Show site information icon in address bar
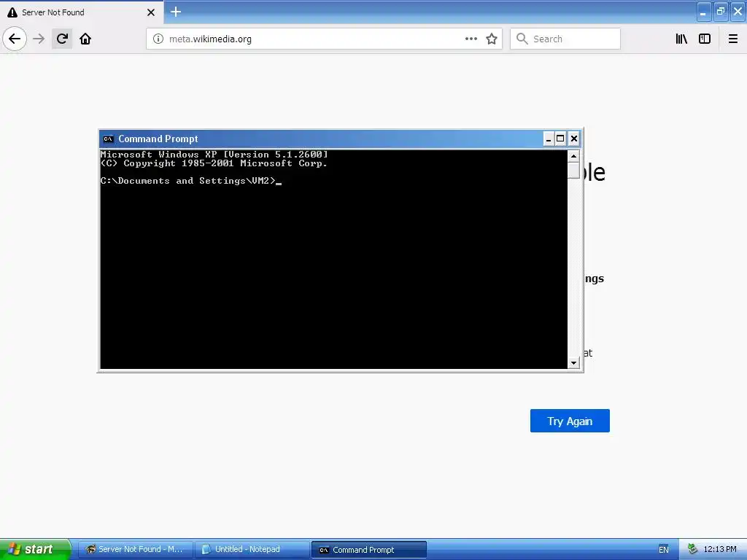 pyautogui.click(x=158, y=39)
